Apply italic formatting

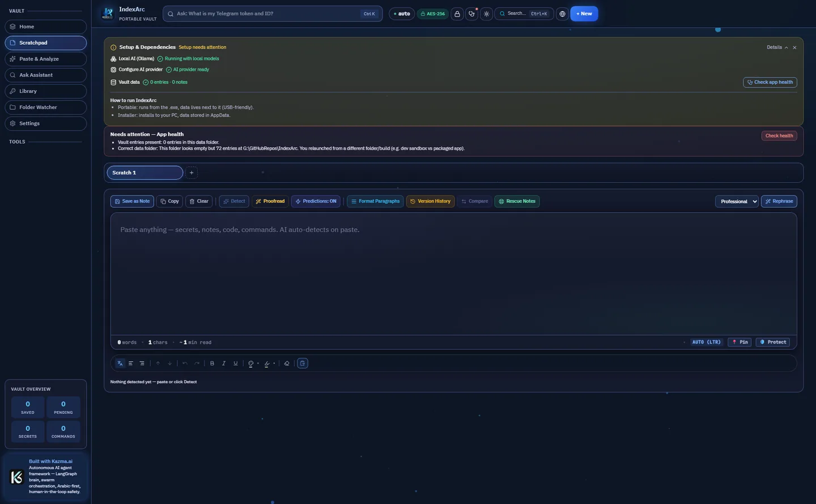tap(224, 364)
